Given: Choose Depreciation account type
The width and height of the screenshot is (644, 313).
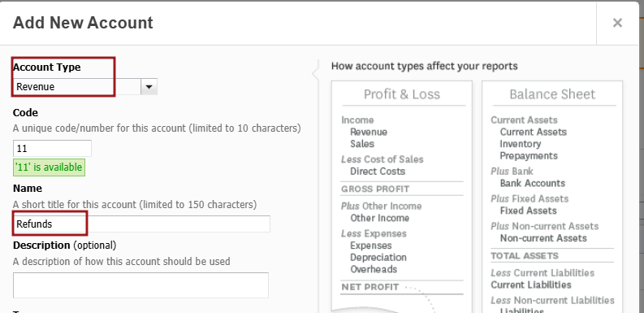Looking at the screenshot, I should click(378, 258).
